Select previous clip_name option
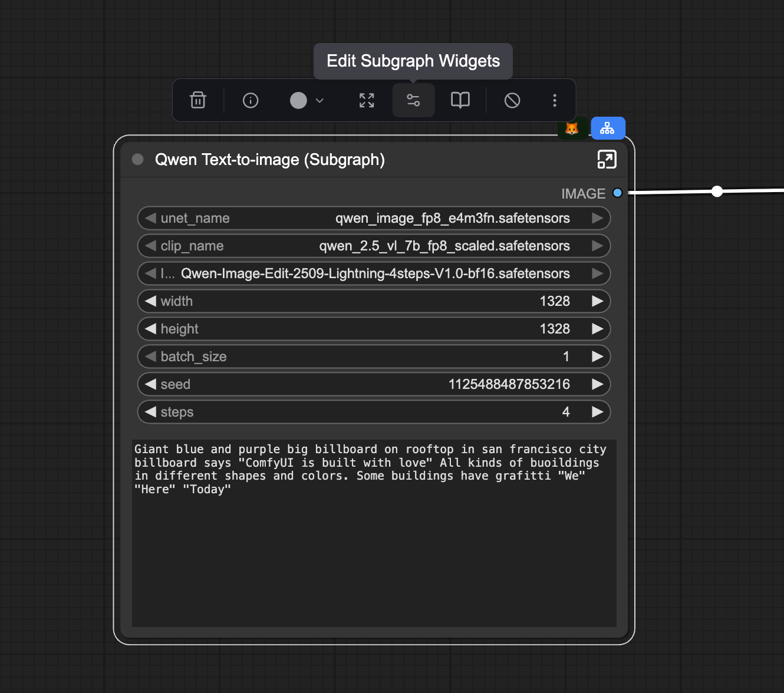Image resolution: width=784 pixels, height=693 pixels. (151, 246)
